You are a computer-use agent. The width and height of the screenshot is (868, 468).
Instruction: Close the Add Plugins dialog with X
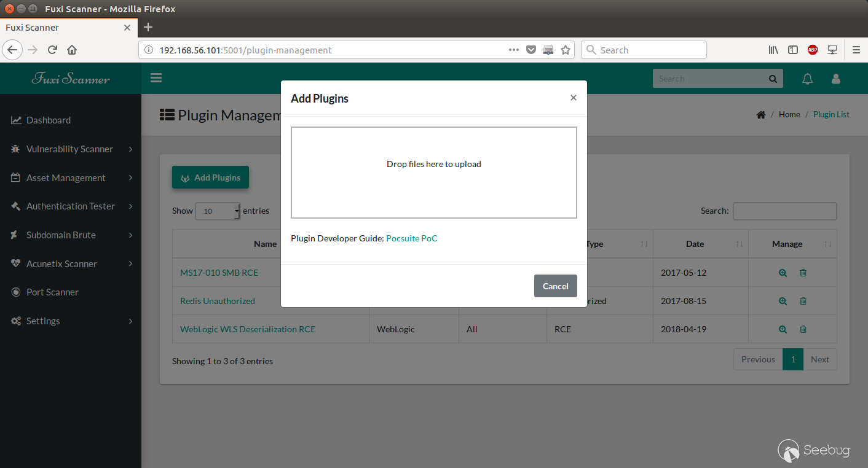click(574, 98)
